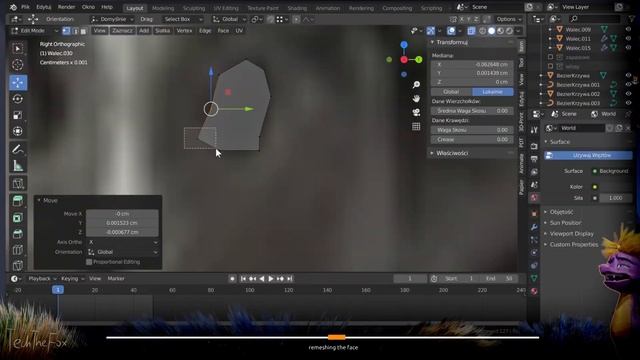Open the Edit Mode dropdown
The image size is (640, 360).
point(35,31)
